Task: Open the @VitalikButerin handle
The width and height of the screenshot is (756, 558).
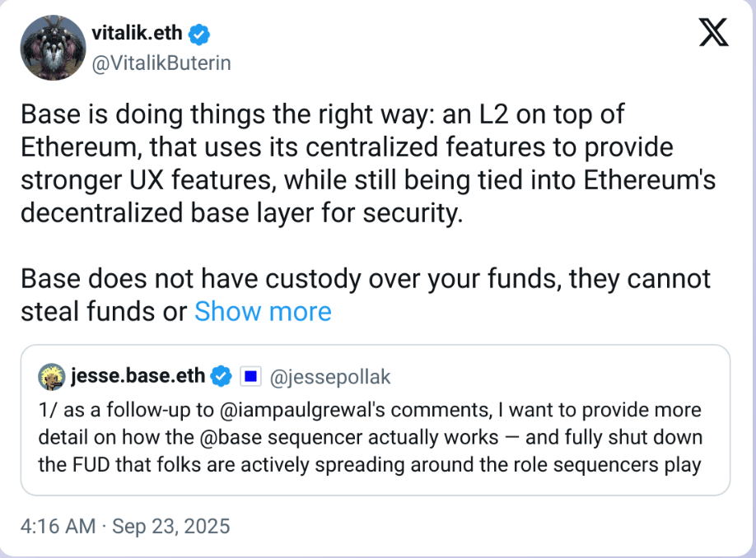Action: click(x=161, y=63)
